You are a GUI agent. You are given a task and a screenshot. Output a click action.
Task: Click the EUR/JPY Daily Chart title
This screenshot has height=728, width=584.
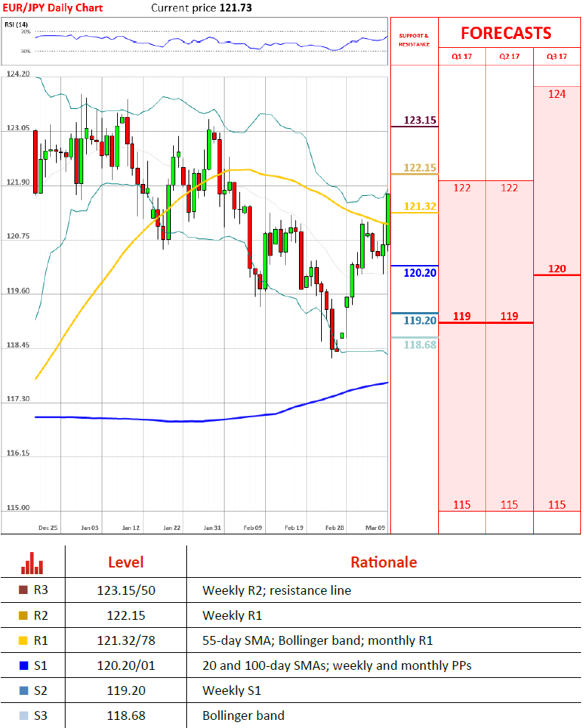coord(52,8)
